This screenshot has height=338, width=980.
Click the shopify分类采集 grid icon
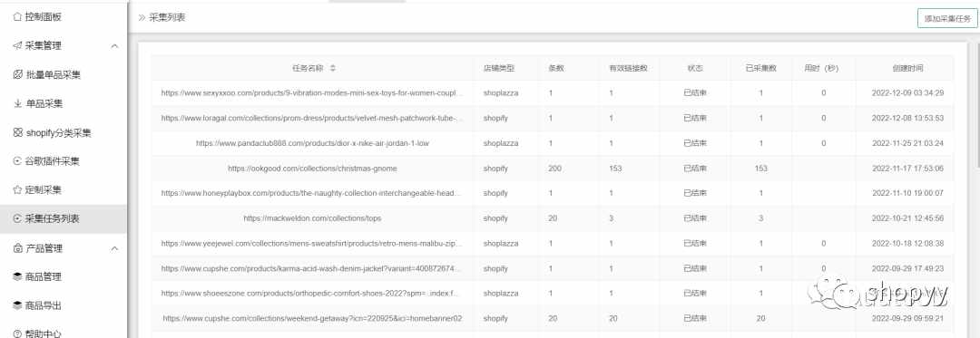tap(17, 133)
